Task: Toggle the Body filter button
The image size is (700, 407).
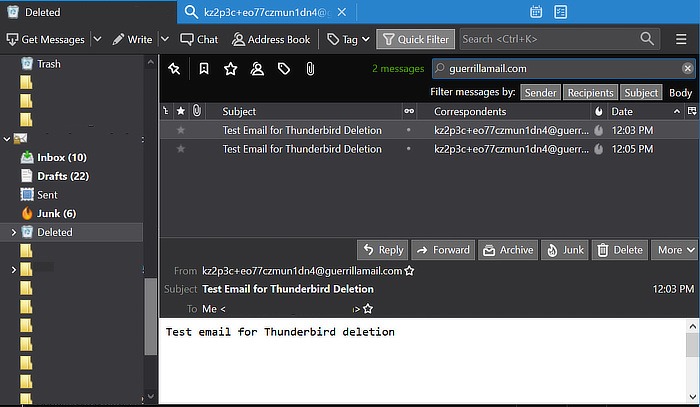Action: (x=680, y=92)
